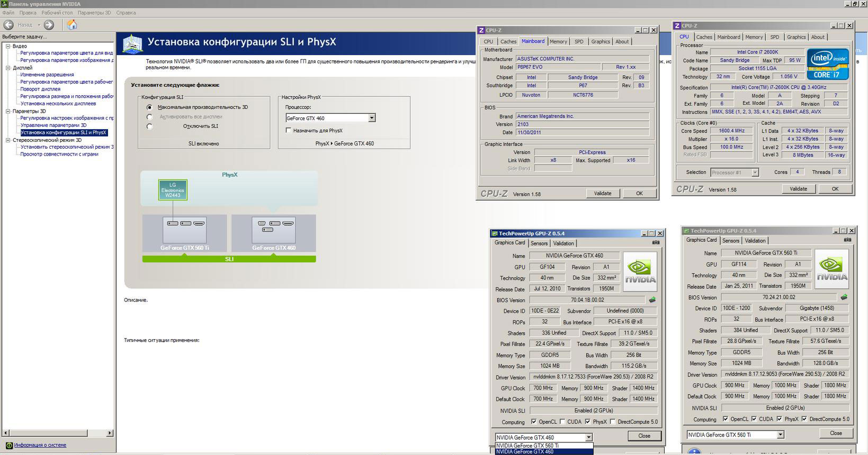Click Close button in GTX 460 GPU-Z
Viewport: 868px width, 455px height.
pyautogui.click(x=645, y=436)
